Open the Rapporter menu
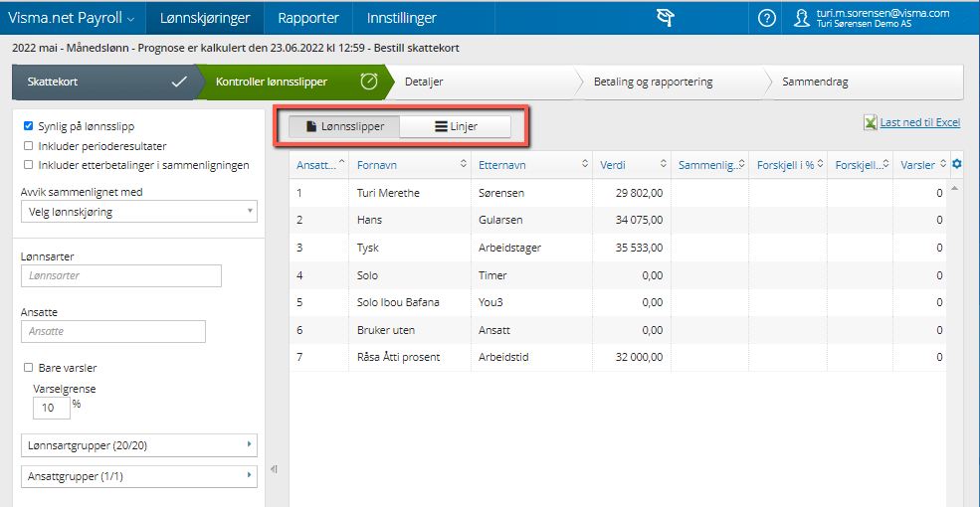This screenshot has height=507, width=980. click(x=308, y=18)
